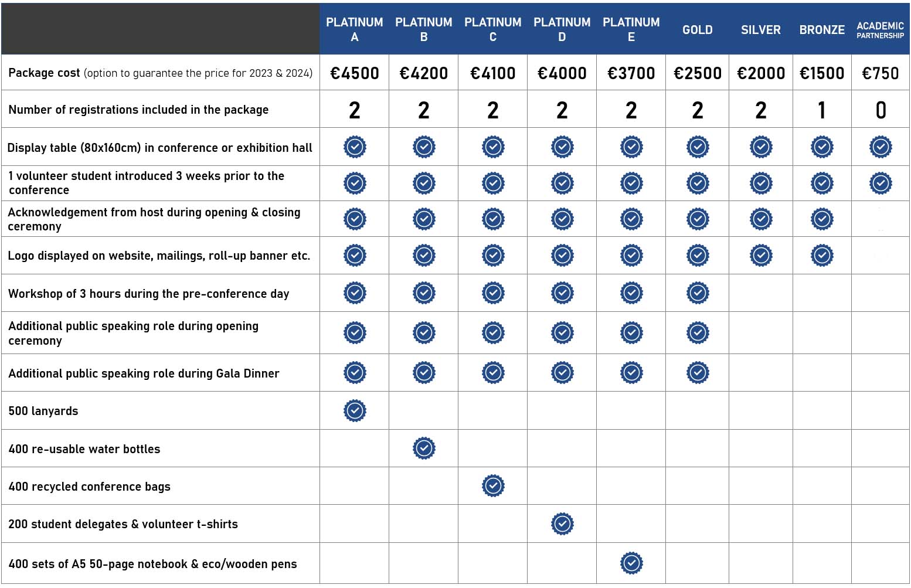Click the €4500 Platinum A package price
The image size is (911, 588).
pos(355,73)
